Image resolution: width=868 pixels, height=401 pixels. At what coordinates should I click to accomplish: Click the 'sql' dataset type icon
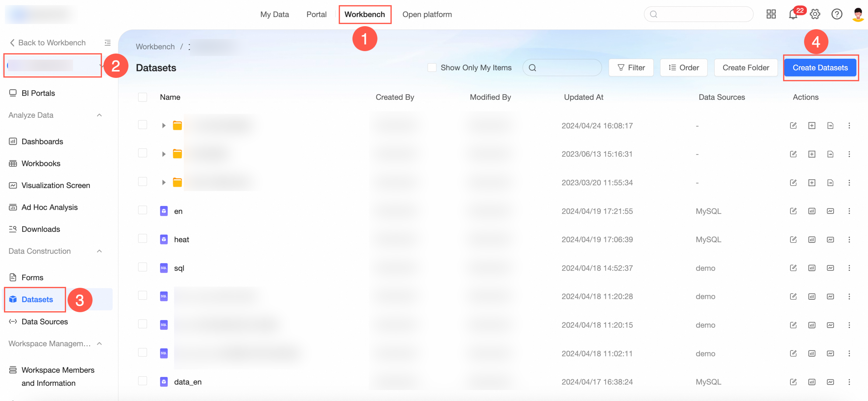[164, 268]
